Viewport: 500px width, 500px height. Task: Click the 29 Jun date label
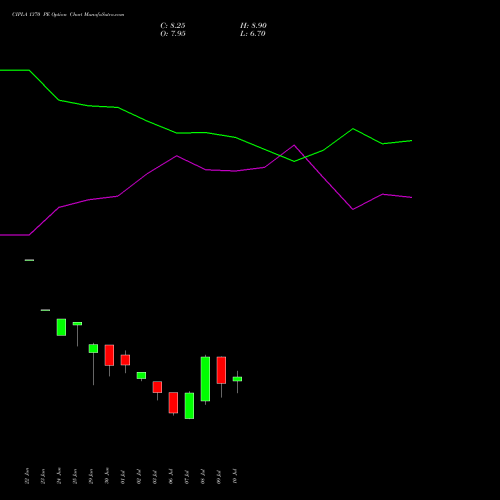91,476
